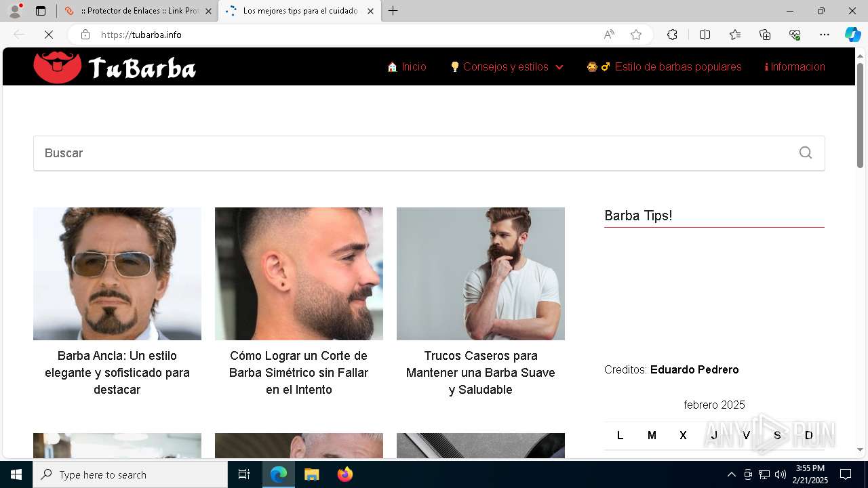Image resolution: width=868 pixels, height=488 pixels.
Task: Open Browser essentials heart icon
Action: (795, 35)
